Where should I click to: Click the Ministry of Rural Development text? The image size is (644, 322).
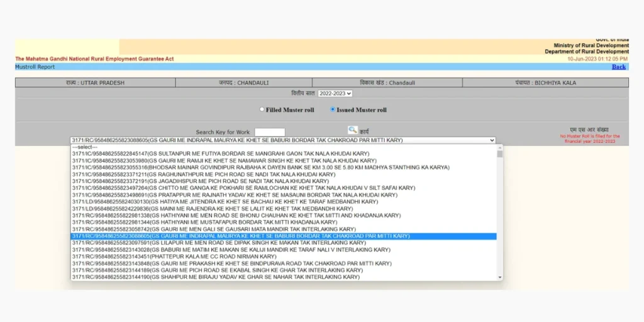[x=591, y=45]
